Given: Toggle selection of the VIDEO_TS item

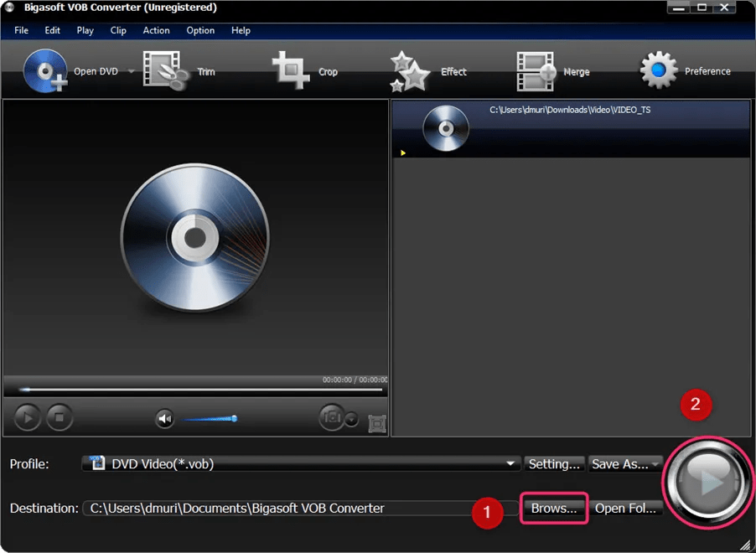Looking at the screenshot, I should 570,127.
